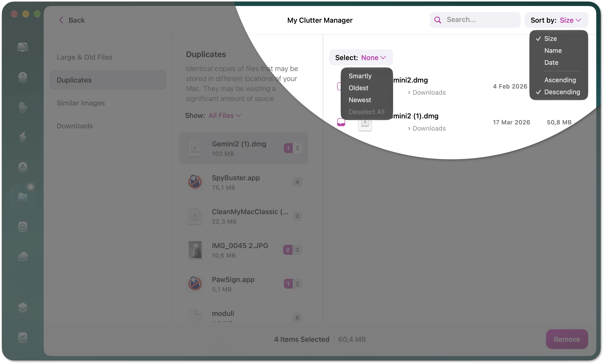
Task: Open Large & Old Files category
Action: click(84, 57)
